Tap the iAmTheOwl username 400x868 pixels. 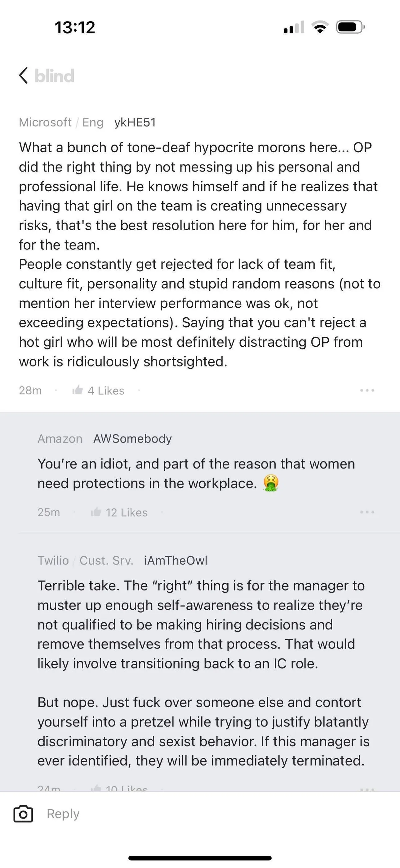(176, 560)
